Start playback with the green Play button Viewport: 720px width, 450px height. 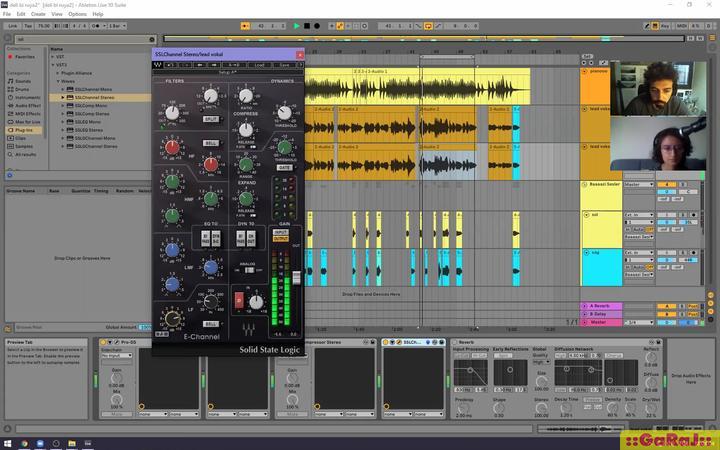pyautogui.click(x=297, y=26)
